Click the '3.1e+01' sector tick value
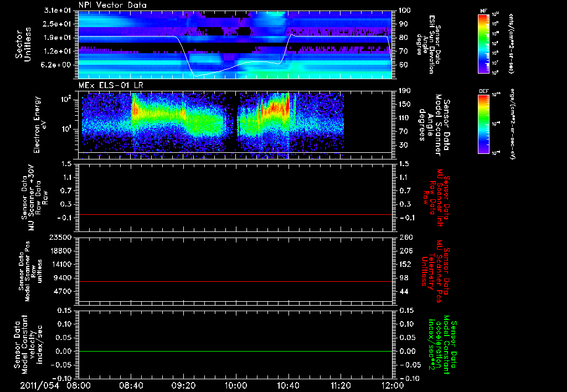 coord(58,11)
